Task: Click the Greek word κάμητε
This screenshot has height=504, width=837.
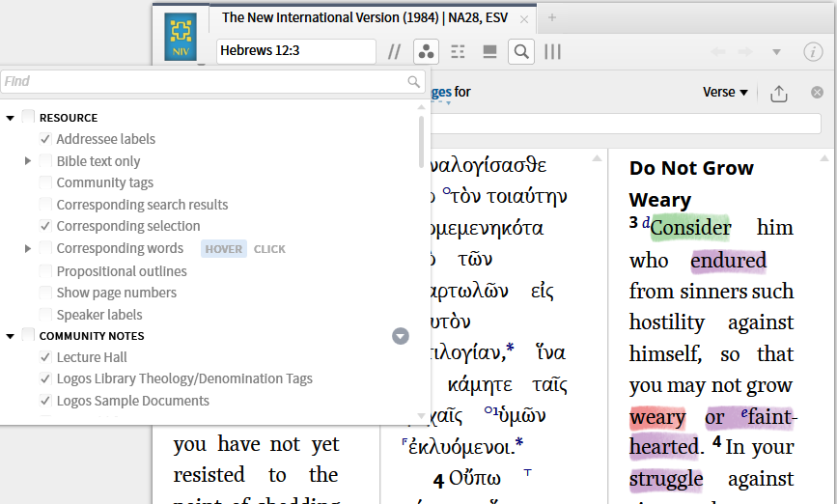Action: point(480,384)
